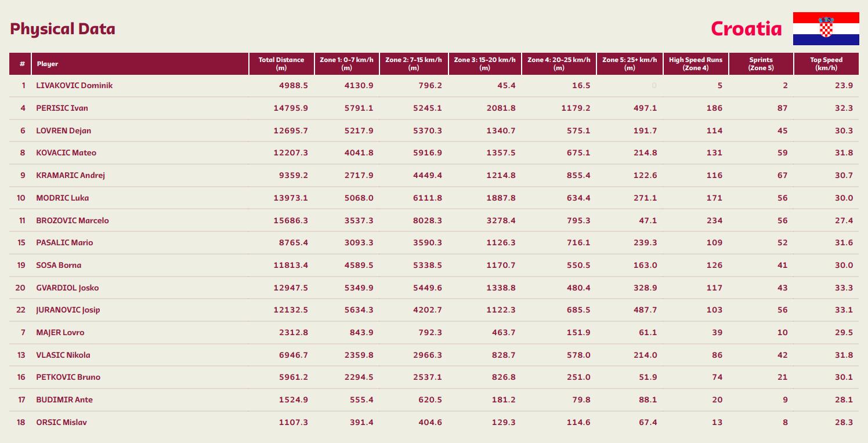Click the Croatia team title
This screenshot has height=443, width=868.
[x=746, y=28]
